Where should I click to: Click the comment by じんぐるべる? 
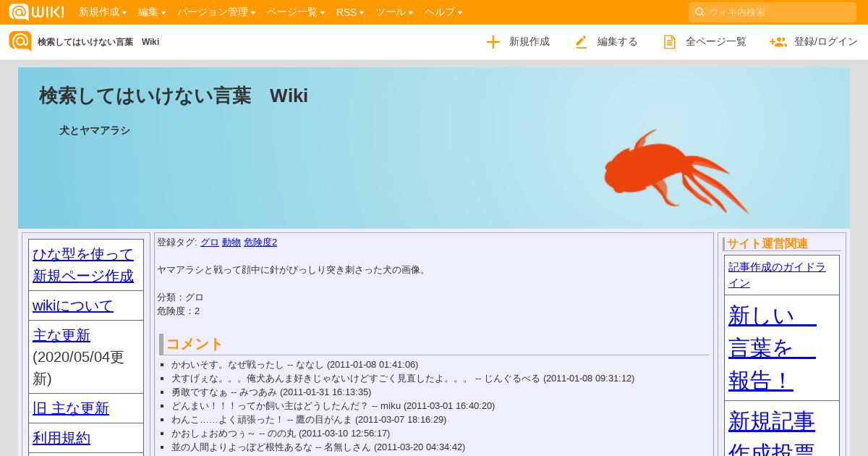point(403,379)
